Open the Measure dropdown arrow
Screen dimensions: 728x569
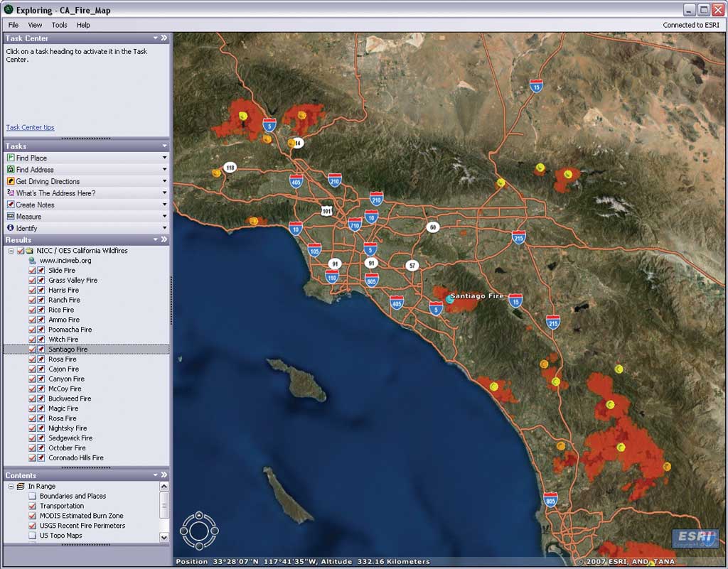tap(164, 216)
